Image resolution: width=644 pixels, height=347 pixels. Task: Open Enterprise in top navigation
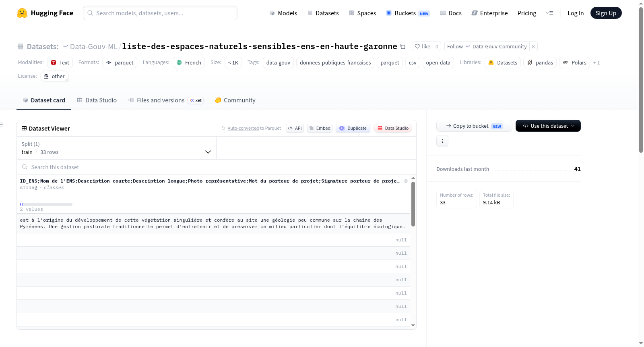click(490, 13)
